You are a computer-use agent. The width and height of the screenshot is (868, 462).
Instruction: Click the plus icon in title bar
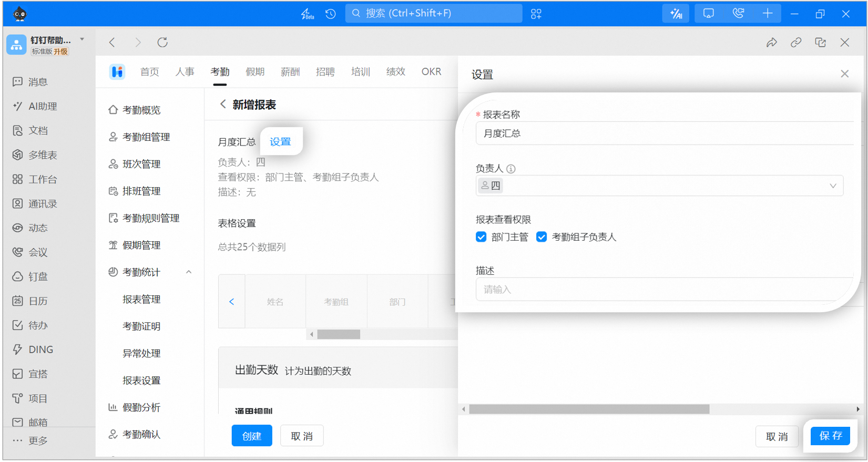point(768,14)
